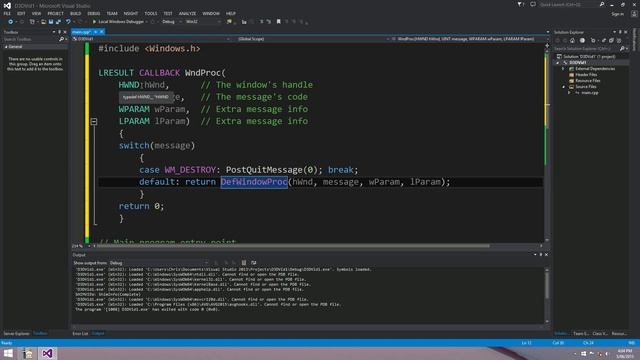Click the Windows Start button
Image resolution: width=640 pixels, height=360 pixels.
[x=8, y=353]
